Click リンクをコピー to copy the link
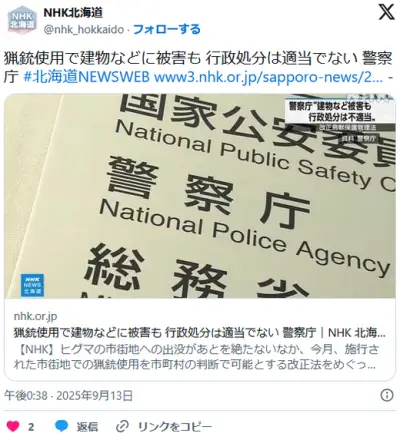The height and width of the screenshot is (433, 400). tap(175, 426)
